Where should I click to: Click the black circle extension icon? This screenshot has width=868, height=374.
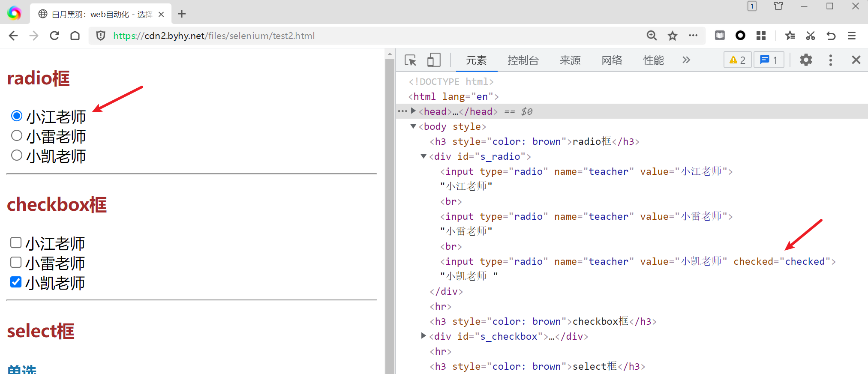pyautogui.click(x=740, y=36)
